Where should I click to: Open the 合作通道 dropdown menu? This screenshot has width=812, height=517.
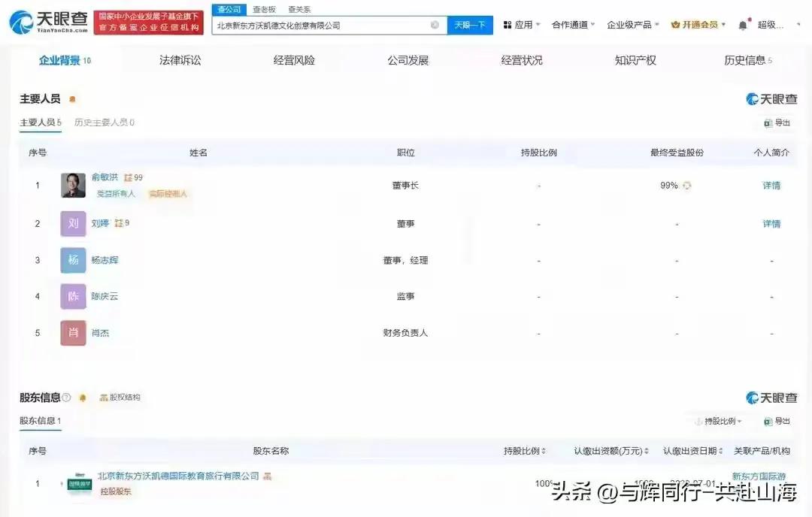point(573,25)
